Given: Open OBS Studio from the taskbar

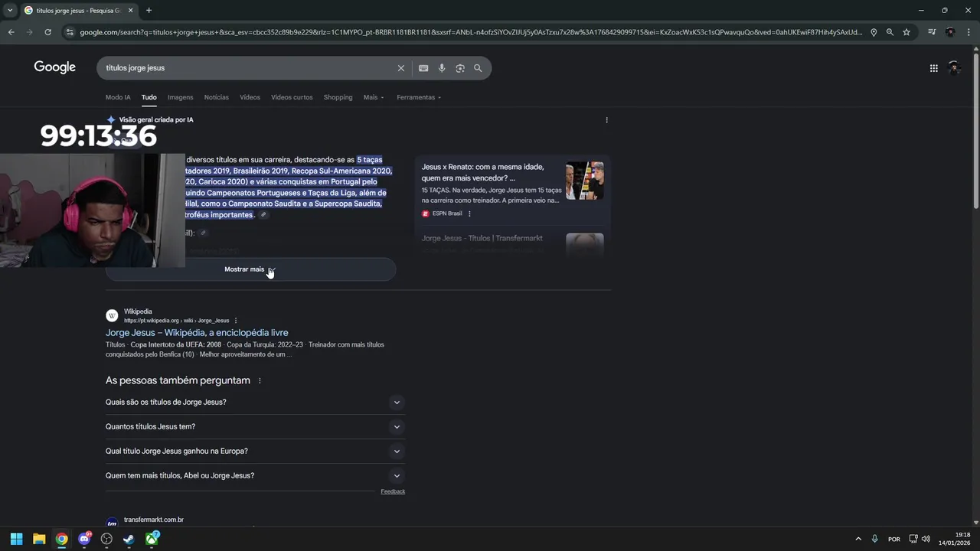Looking at the screenshot, I should tap(106, 539).
